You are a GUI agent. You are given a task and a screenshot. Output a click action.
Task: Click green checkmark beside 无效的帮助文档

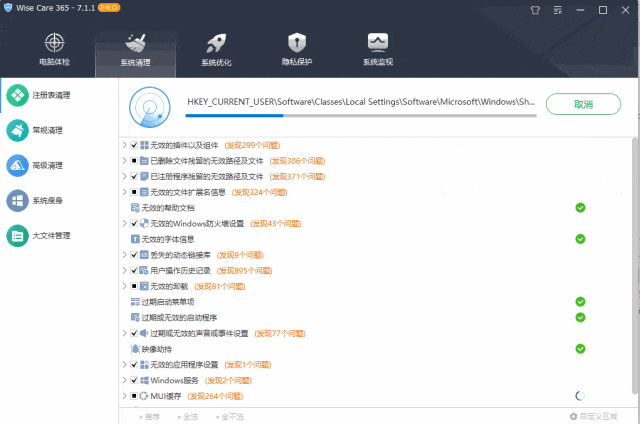[x=580, y=208]
